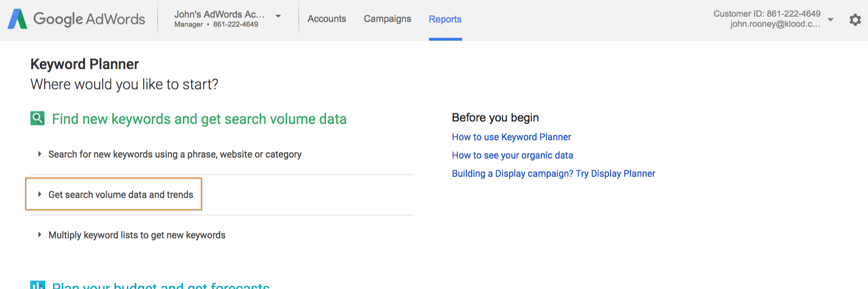Open the How to use Keyword Planner link

(x=511, y=137)
